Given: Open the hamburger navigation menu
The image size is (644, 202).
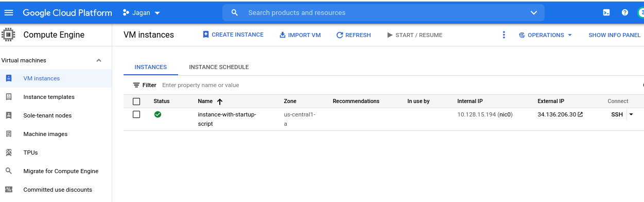Looking at the screenshot, I should [x=9, y=12].
